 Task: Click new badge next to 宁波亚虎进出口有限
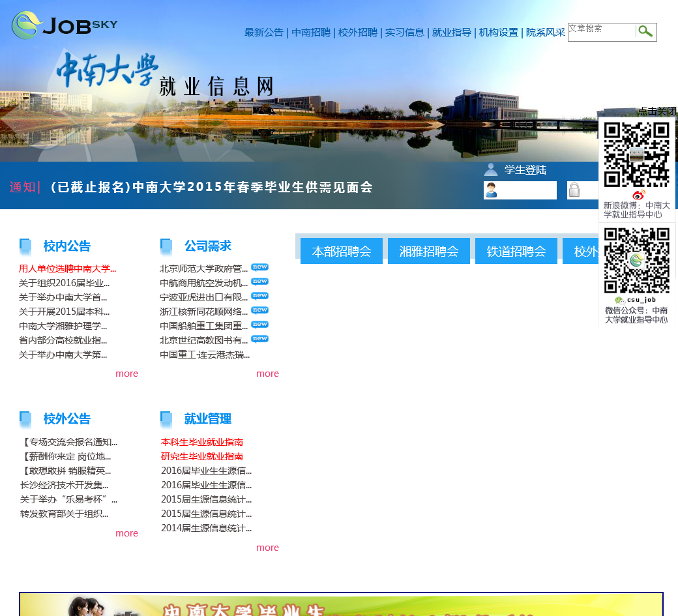point(260,296)
